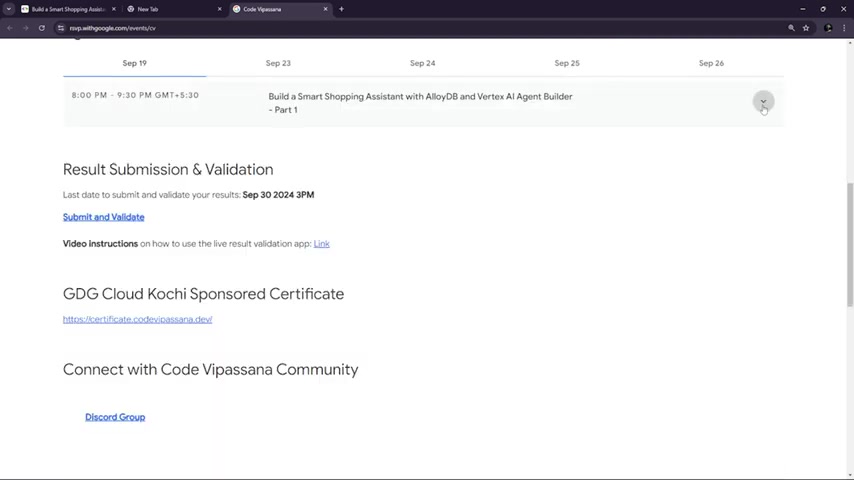This screenshot has height=480, width=854.
Task: Click the GDG Cloud Kochi Sponsored Certificate heading
Action: coord(203,294)
